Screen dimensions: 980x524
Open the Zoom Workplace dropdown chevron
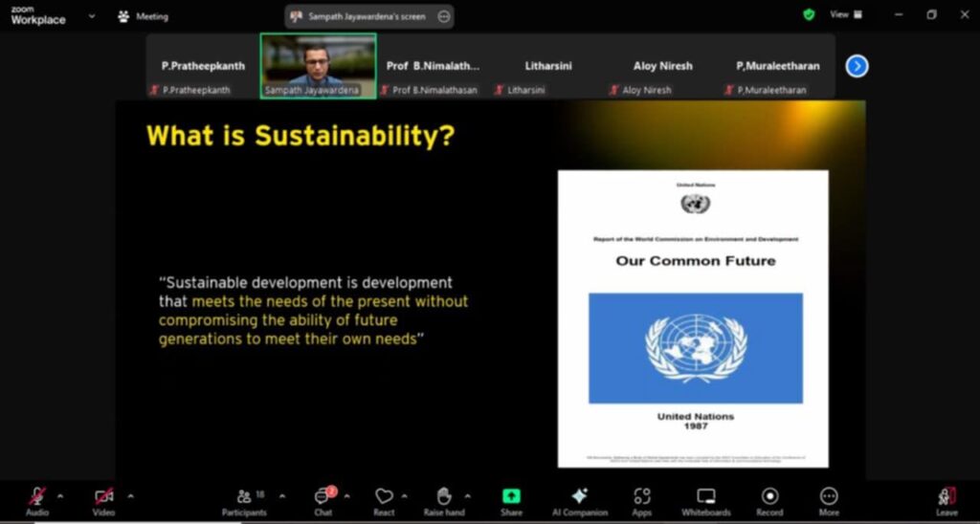tap(92, 16)
